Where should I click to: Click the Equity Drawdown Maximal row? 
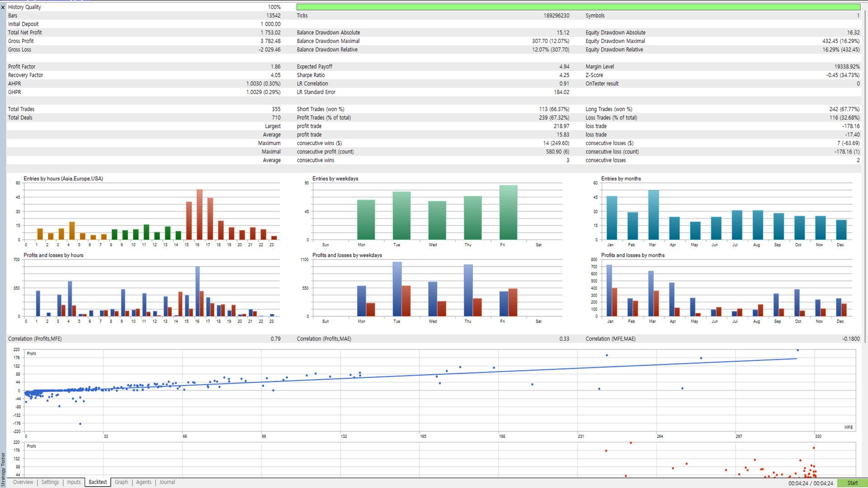click(722, 41)
